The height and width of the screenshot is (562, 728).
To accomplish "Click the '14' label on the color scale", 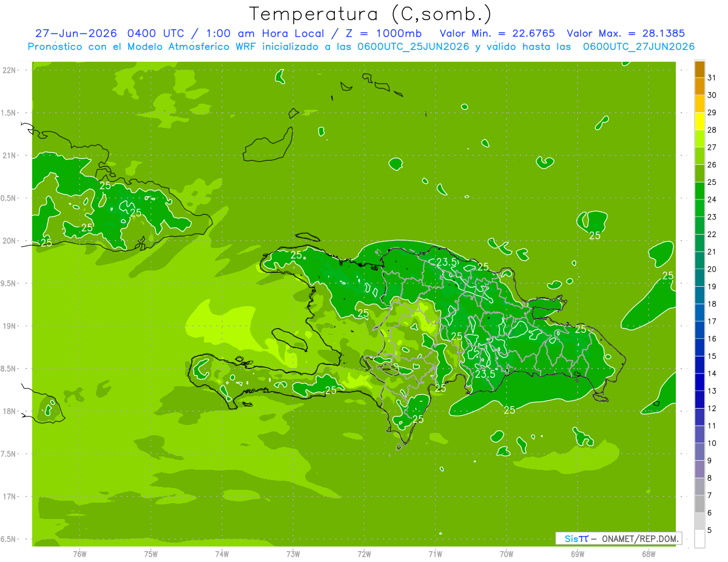I will [x=712, y=373].
